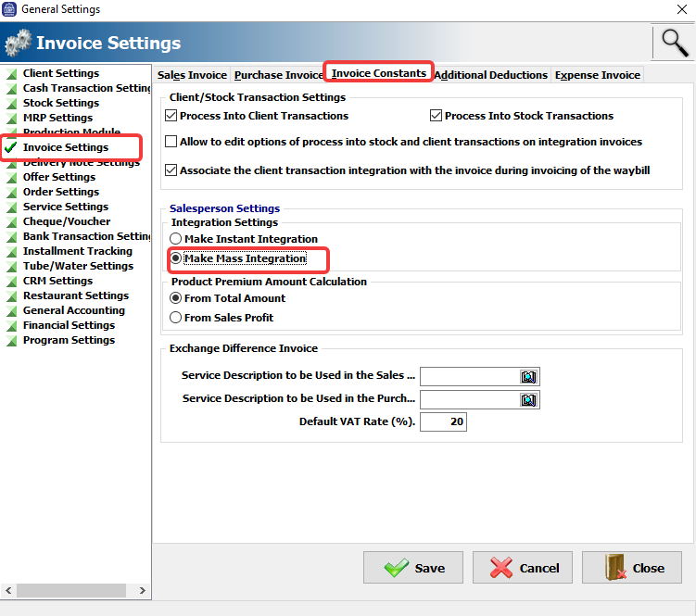Image resolution: width=696 pixels, height=616 pixels.
Task: Open Offer Settings in sidebar
Action: (x=59, y=177)
